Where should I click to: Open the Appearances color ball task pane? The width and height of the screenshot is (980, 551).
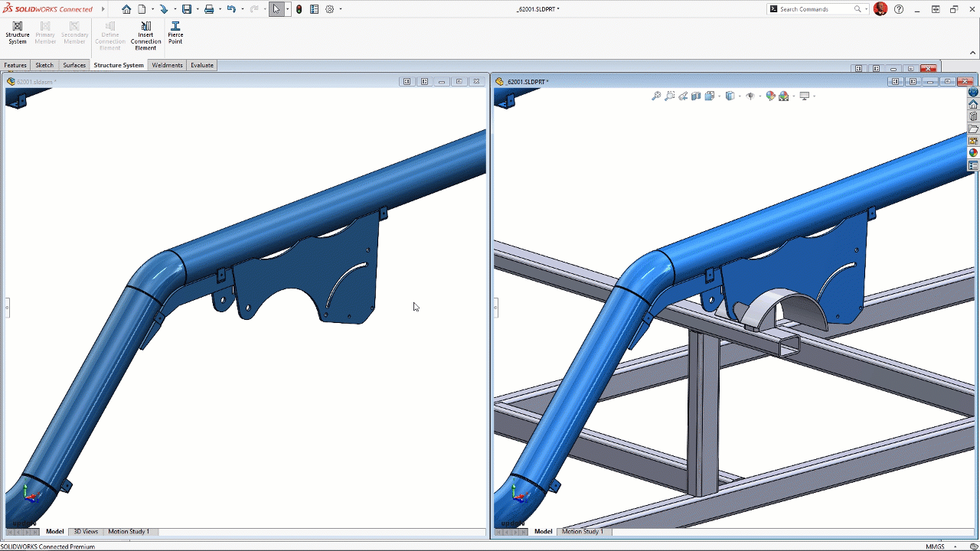[973, 153]
